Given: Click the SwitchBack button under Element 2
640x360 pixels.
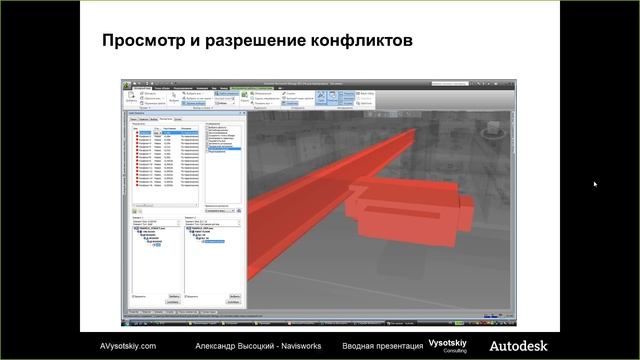Looking at the screenshot, I should [233, 302].
